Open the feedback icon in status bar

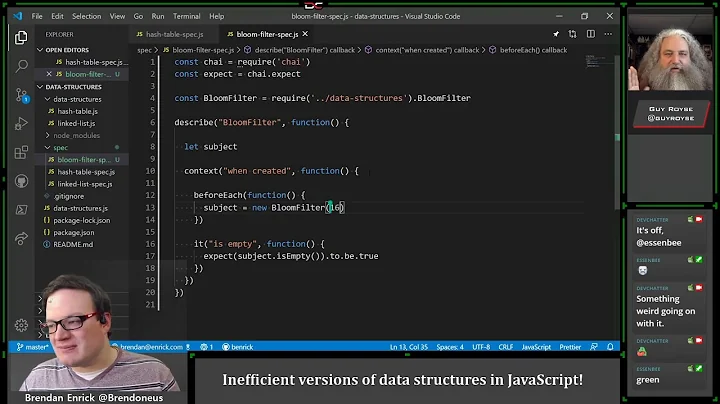pos(594,347)
